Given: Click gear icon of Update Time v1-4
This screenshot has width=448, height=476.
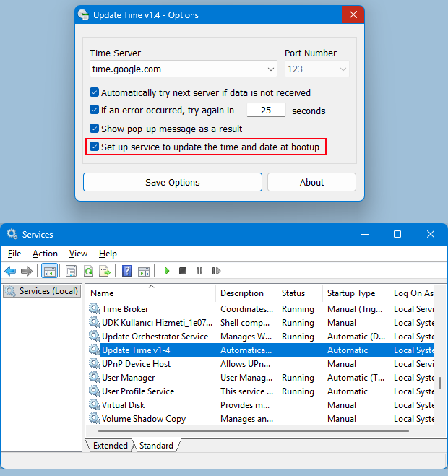Looking at the screenshot, I should click(x=95, y=350).
